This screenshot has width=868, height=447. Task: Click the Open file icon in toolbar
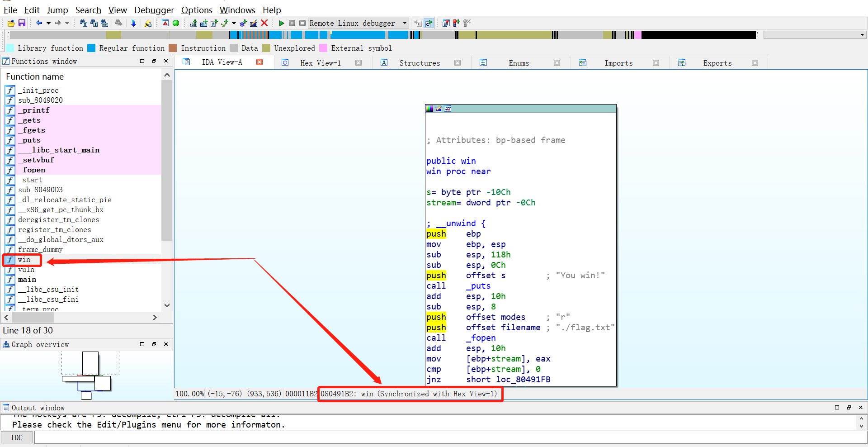pyautogui.click(x=11, y=23)
